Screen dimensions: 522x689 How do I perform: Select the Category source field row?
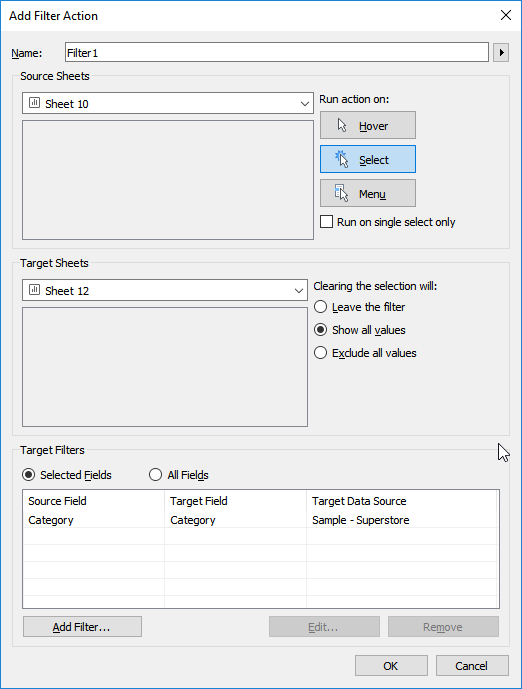point(261,520)
